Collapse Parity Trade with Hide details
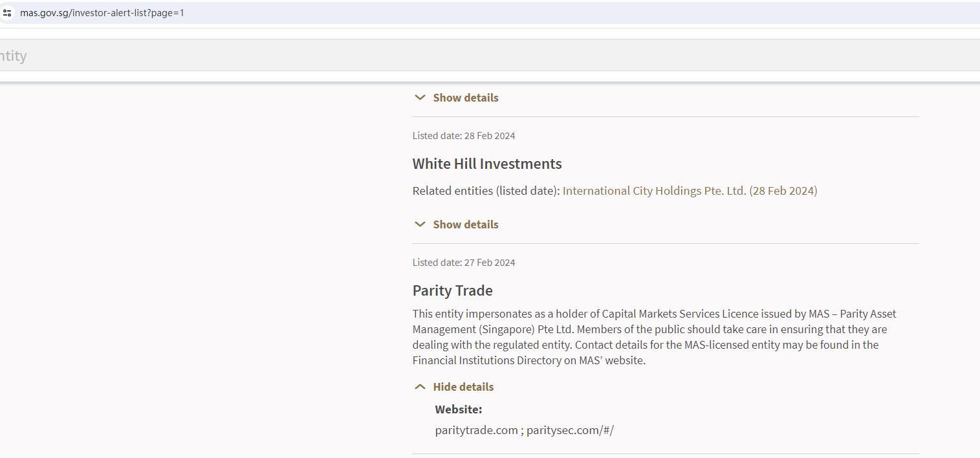Viewport: 980px width, 458px height. 463,387
